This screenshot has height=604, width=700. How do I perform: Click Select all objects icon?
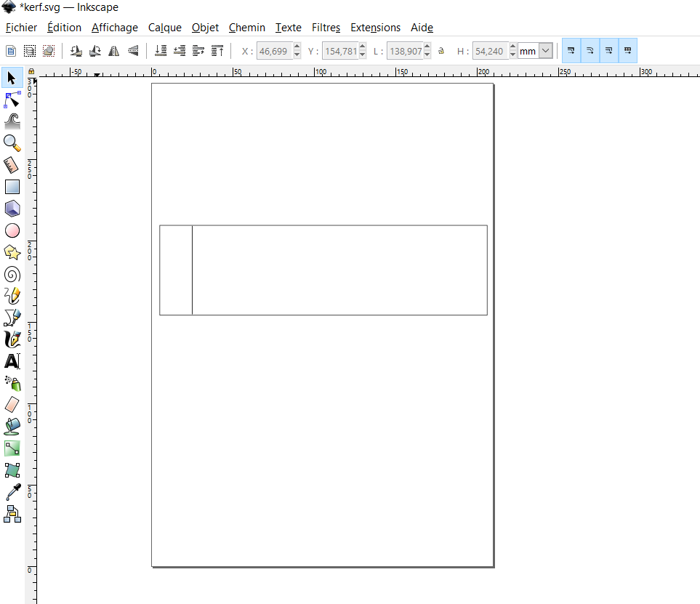coord(11,51)
